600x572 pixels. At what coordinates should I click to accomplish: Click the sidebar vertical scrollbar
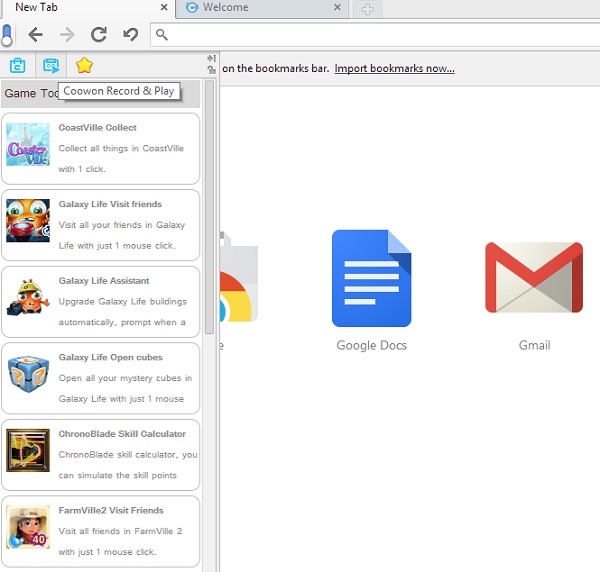[209, 207]
